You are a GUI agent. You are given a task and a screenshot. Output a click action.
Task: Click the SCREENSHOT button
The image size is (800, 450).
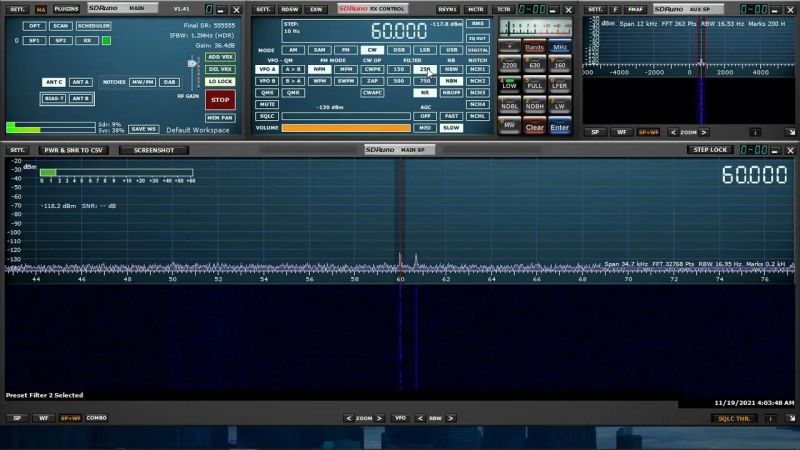[x=154, y=150]
